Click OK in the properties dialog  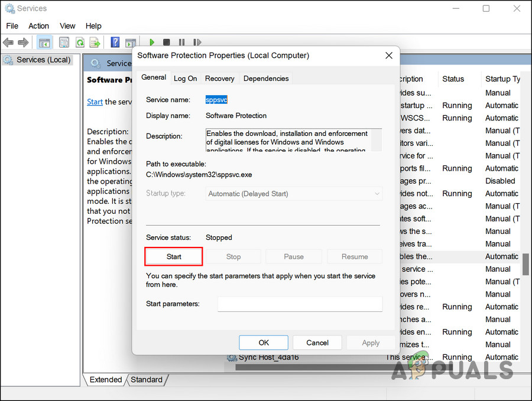(264, 343)
